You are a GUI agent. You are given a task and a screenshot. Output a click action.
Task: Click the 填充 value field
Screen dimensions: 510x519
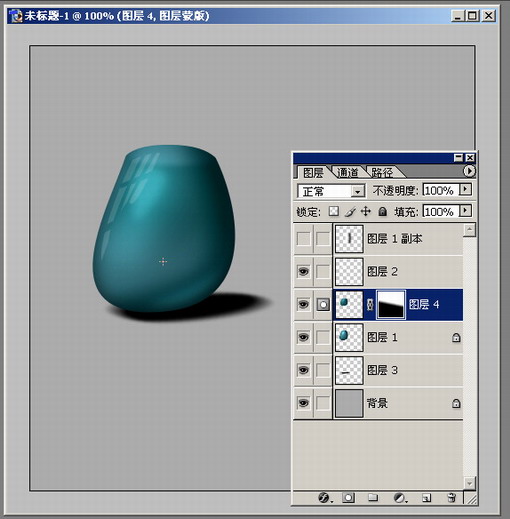(441, 211)
